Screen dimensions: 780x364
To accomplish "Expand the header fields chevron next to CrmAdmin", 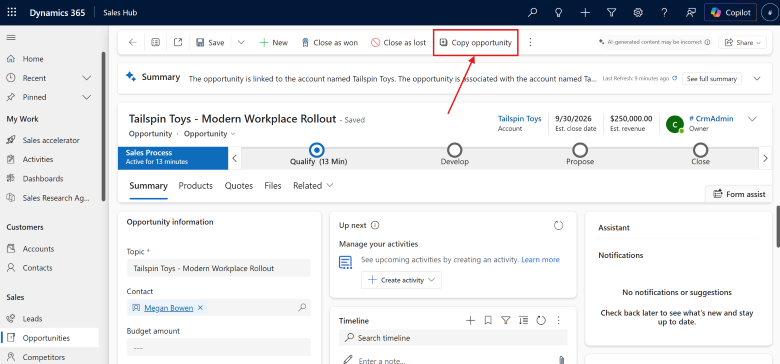I will pos(753,119).
